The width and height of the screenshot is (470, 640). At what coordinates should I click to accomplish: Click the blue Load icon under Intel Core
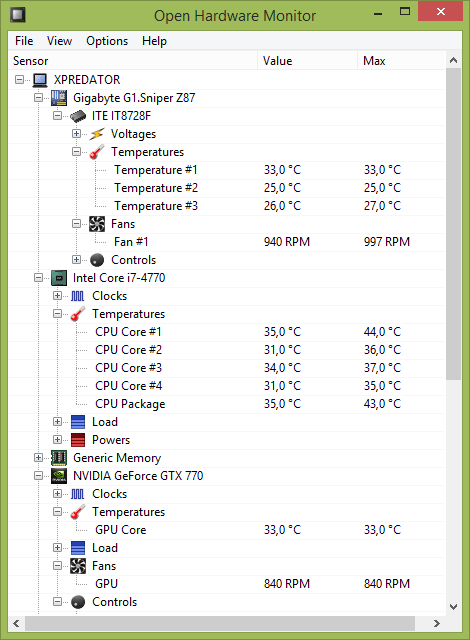tap(78, 422)
